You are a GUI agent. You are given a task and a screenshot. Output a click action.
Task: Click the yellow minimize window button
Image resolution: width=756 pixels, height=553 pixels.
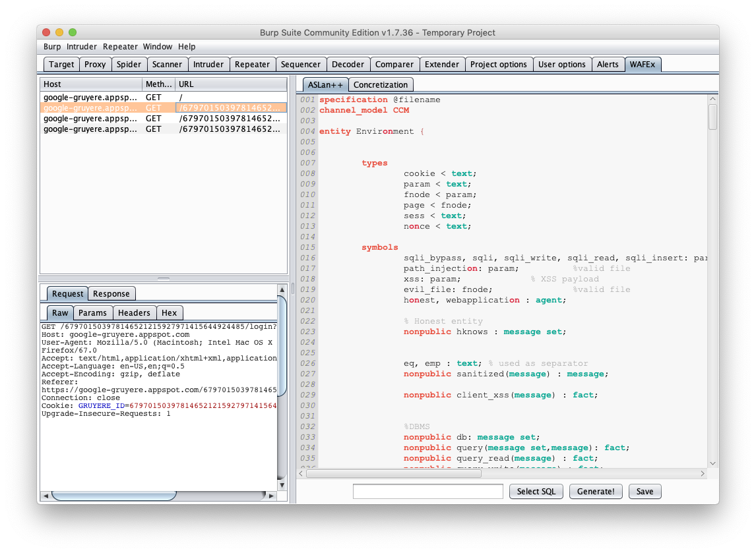coord(59,32)
